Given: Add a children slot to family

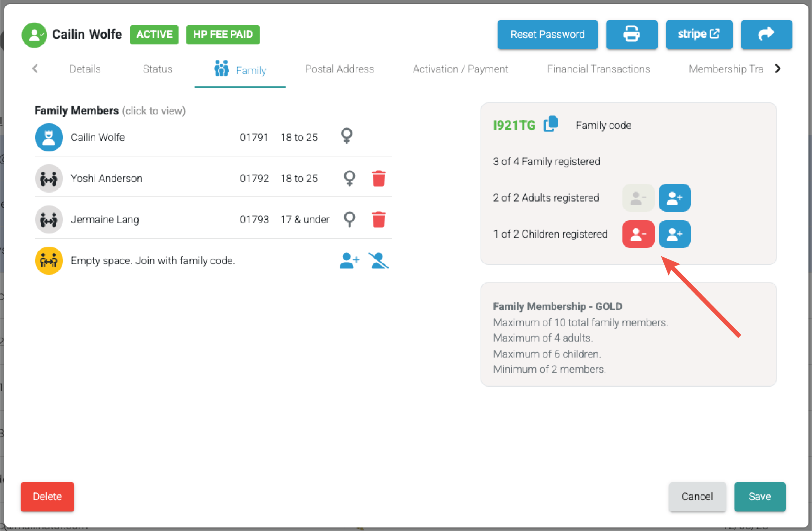Looking at the screenshot, I should (x=674, y=234).
